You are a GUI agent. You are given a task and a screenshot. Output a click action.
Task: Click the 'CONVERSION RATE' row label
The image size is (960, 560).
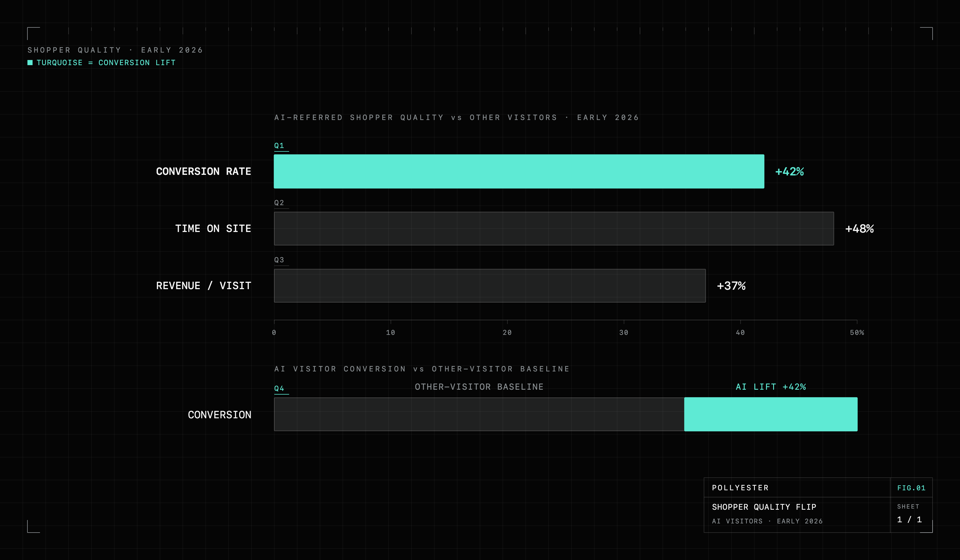(x=203, y=171)
